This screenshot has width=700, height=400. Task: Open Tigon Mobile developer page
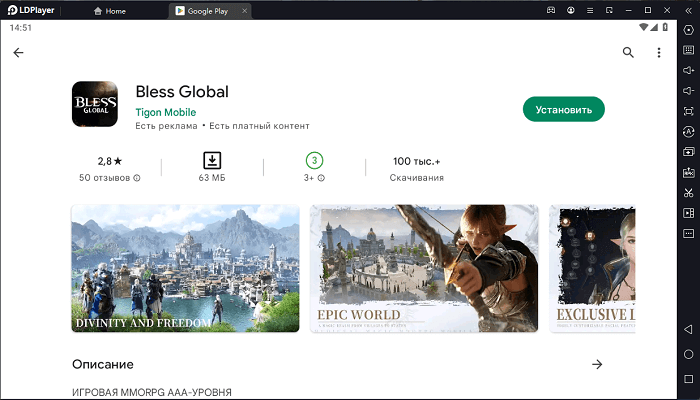tap(166, 112)
